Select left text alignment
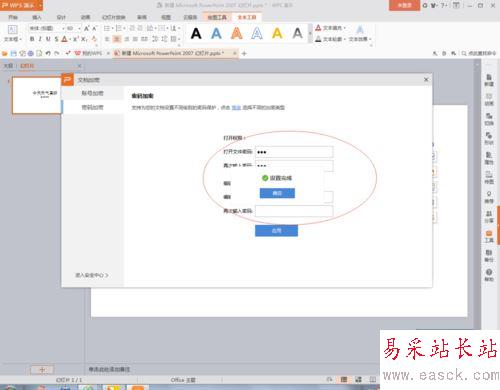 pos(107,39)
